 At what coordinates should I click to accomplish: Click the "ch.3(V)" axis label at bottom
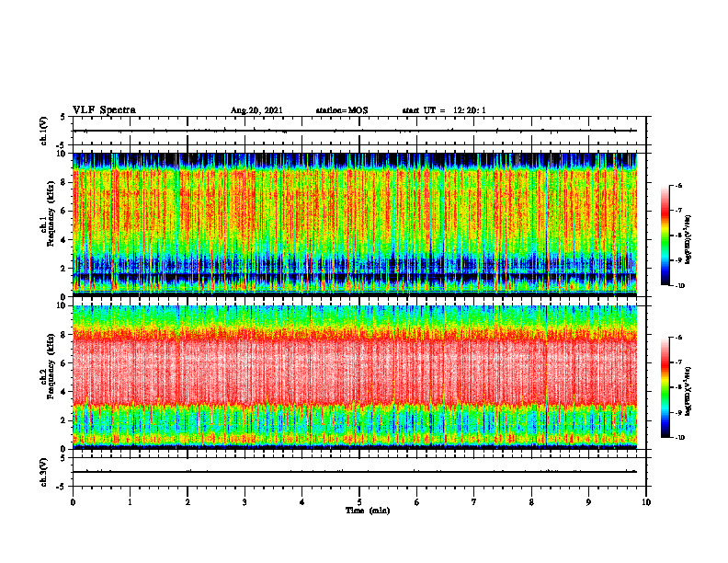[x=44, y=472]
